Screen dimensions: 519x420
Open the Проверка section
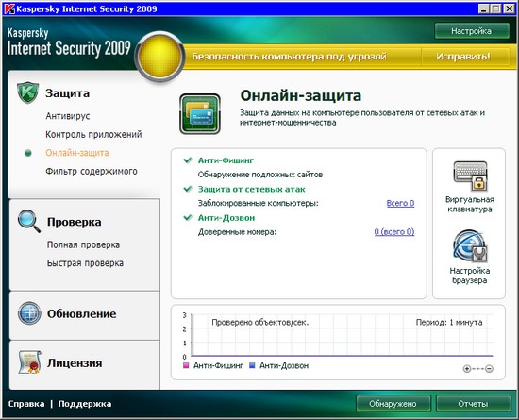click(75, 222)
